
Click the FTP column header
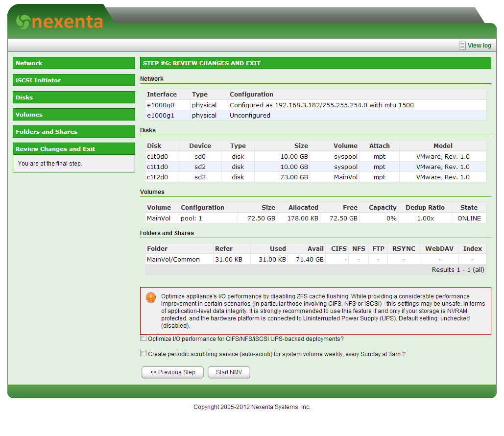pyautogui.click(x=378, y=248)
